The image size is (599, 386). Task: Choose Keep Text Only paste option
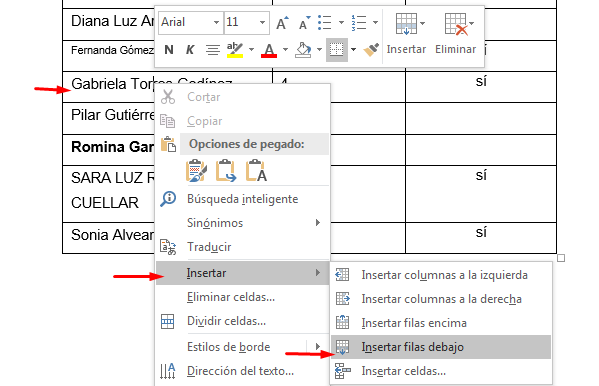coord(256,170)
